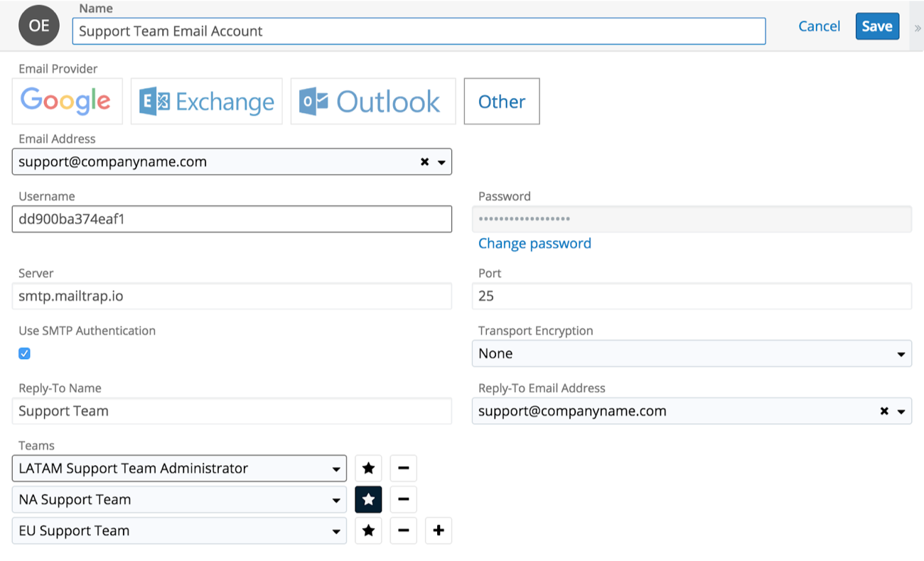Click the star button for NA Support Team

click(368, 500)
